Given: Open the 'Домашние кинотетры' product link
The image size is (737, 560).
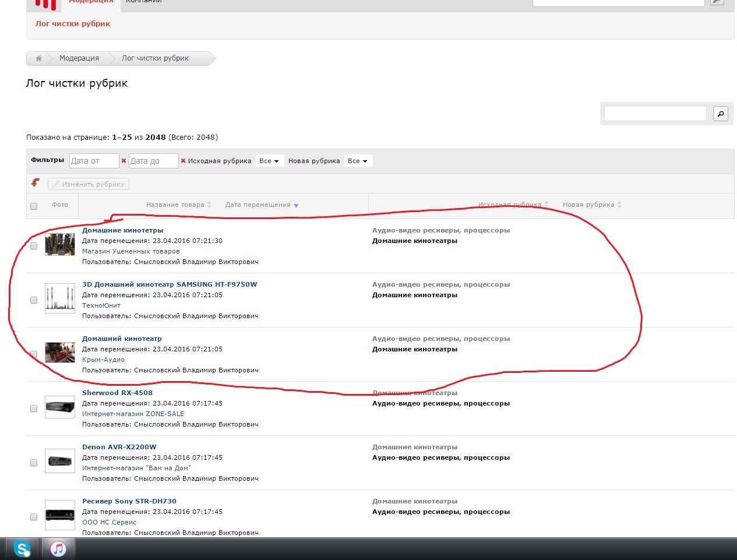Looking at the screenshot, I should [x=123, y=230].
